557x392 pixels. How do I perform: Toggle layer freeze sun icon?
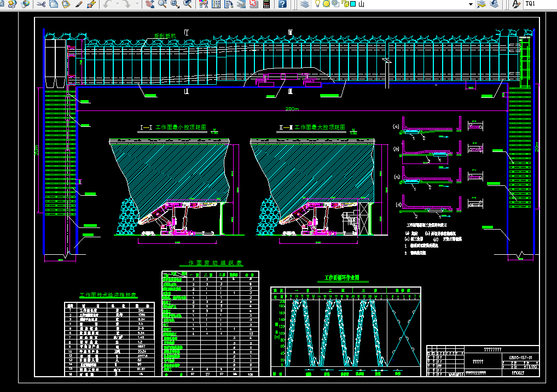(326, 4)
